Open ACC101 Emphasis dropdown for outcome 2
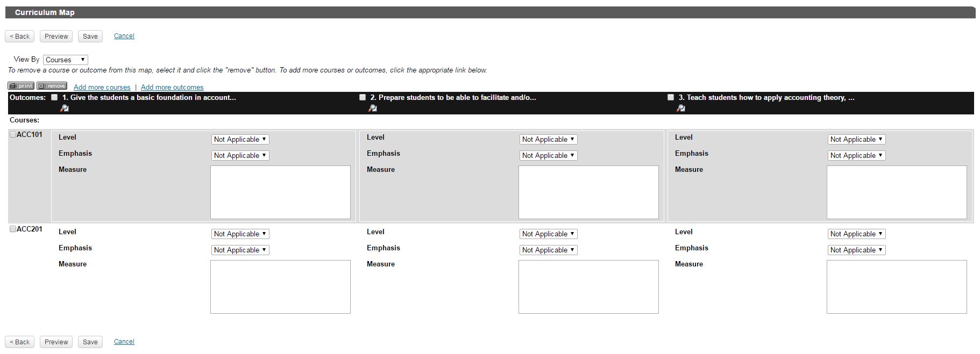Image resolution: width=980 pixels, height=354 pixels. point(549,155)
